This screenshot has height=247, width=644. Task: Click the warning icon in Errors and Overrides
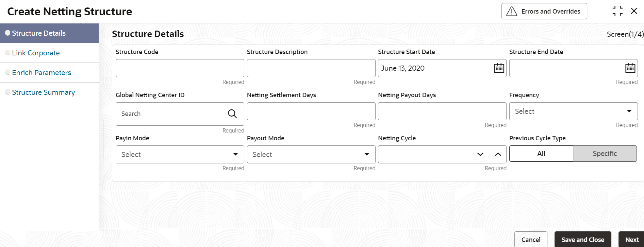point(512,12)
